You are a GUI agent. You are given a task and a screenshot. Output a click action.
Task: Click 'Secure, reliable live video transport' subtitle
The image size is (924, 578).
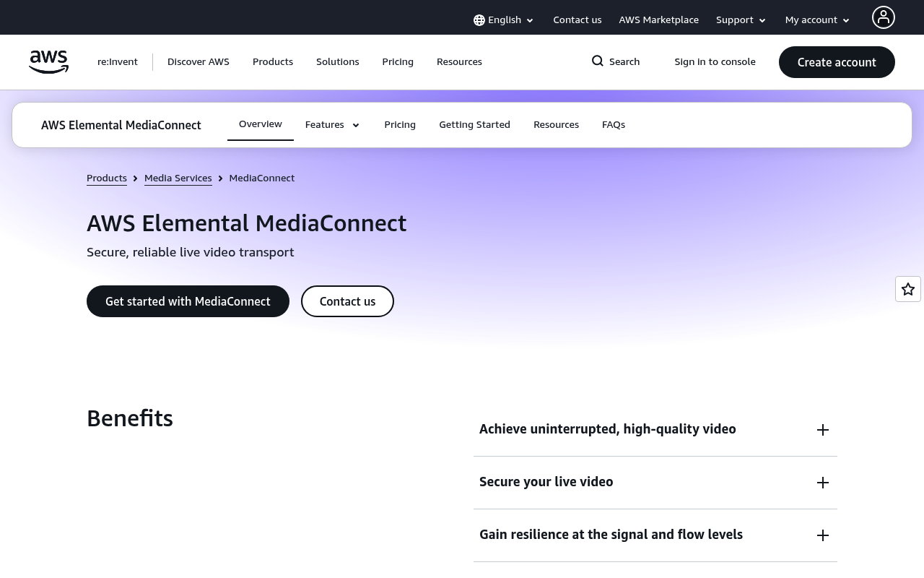coord(191,252)
